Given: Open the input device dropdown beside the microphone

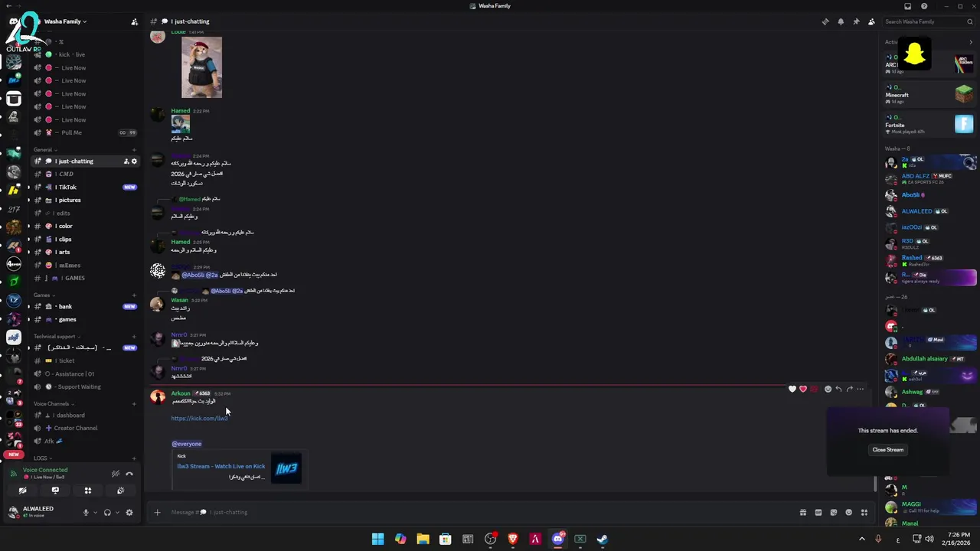Looking at the screenshot, I should [x=95, y=512].
